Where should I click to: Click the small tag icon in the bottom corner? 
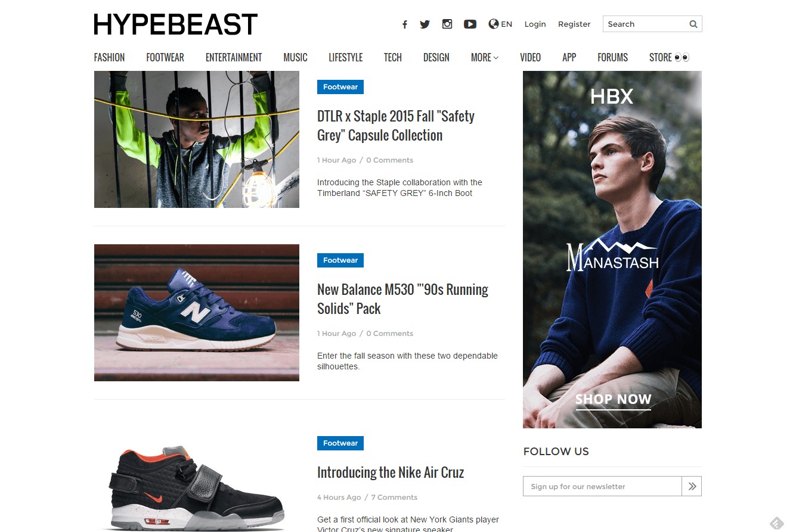(x=776, y=523)
